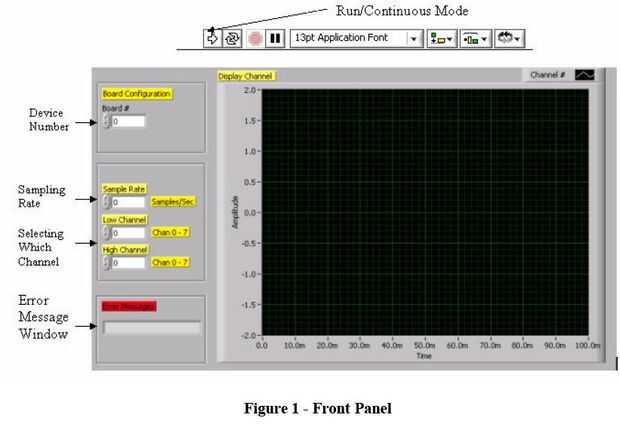Click inside the black waveform graph area

[425, 212]
